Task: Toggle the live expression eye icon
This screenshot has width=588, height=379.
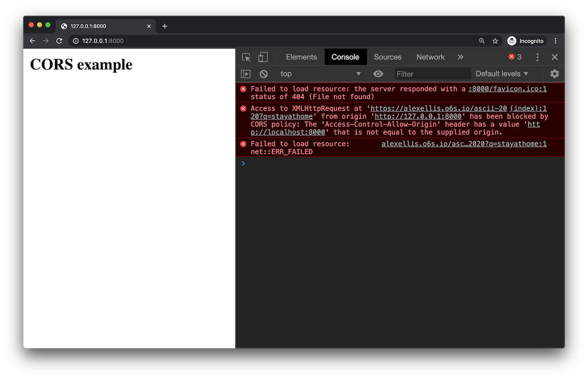Action: (378, 74)
